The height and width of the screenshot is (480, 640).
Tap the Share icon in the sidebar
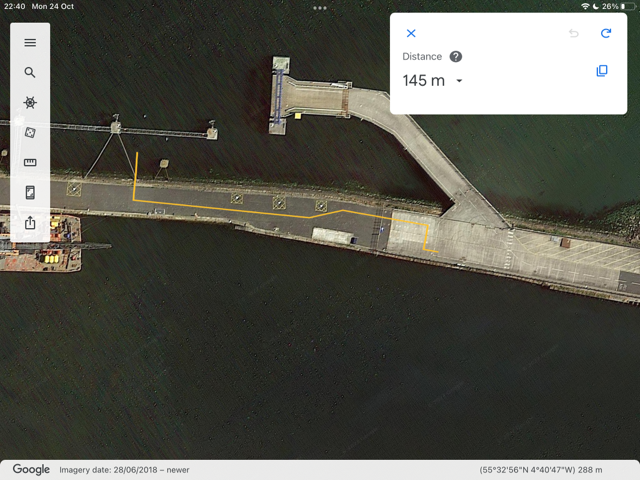(30, 223)
